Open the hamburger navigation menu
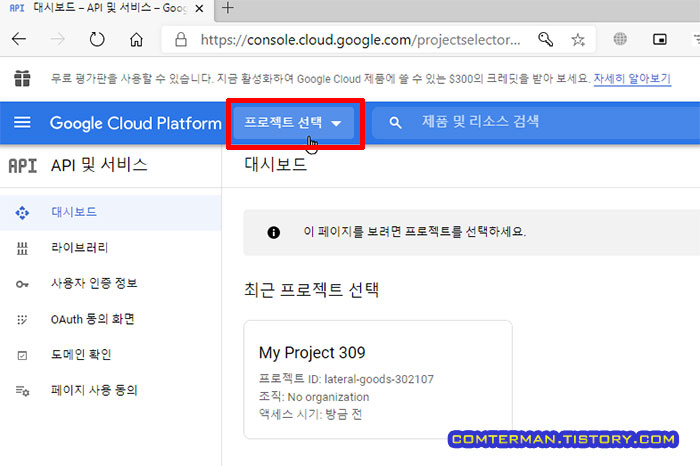 pos(22,122)
